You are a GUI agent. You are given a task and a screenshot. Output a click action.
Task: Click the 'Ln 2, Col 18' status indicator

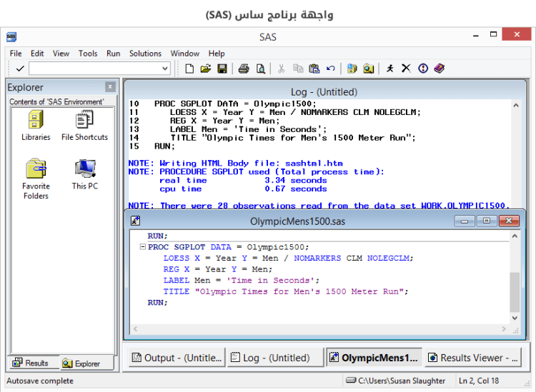[x=479, y=381]
